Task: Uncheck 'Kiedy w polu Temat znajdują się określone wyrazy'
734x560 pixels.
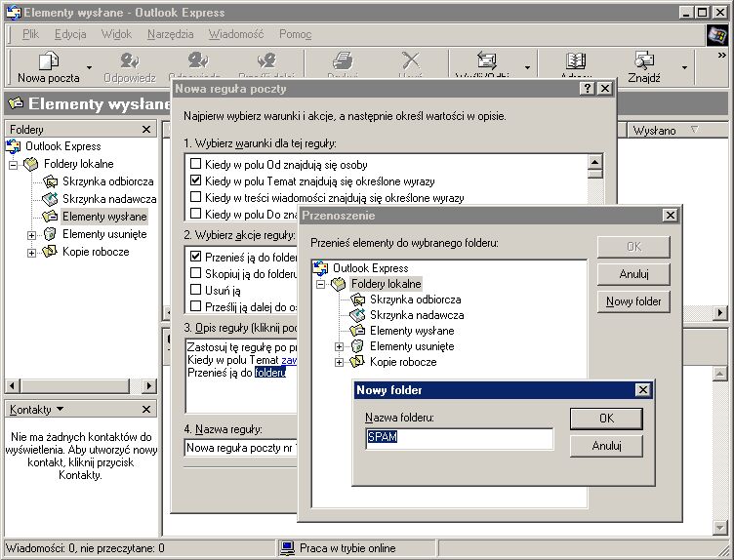Action: [x=195, y=180]
